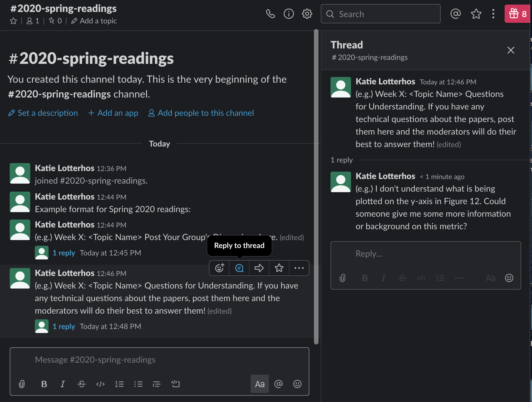Insert ordered list in thread reply box

pyautogui.click(x=440, y=278)
